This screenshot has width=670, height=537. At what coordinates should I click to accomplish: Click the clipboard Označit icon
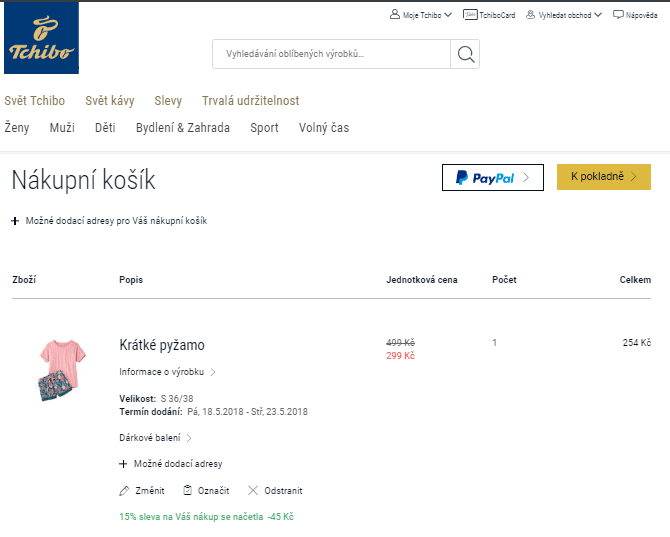[188, 490]
